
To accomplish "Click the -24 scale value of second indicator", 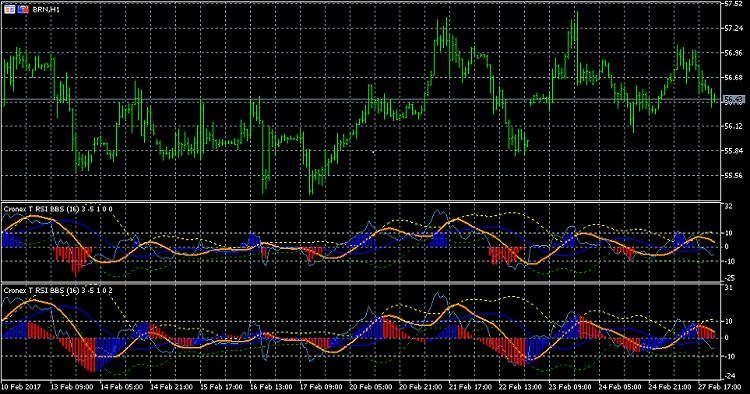I will pos(730,375).
